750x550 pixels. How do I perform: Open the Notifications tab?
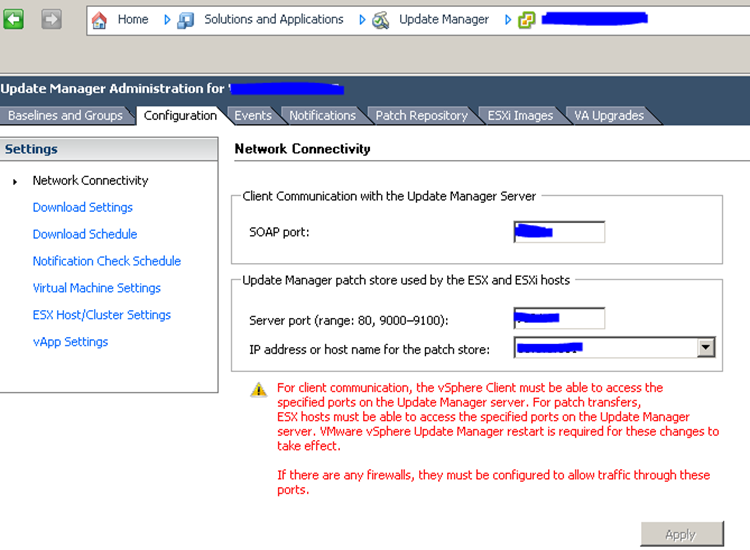pos(322,116)
